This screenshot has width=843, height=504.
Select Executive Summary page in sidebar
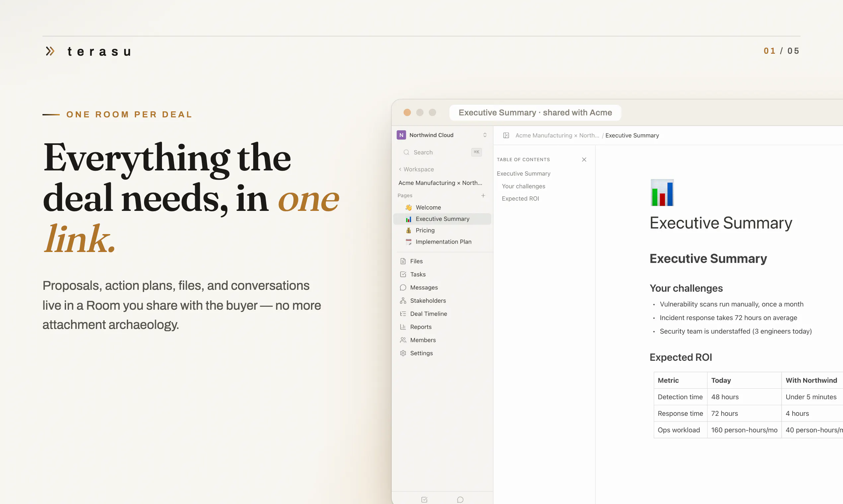[x=442, y=219]
